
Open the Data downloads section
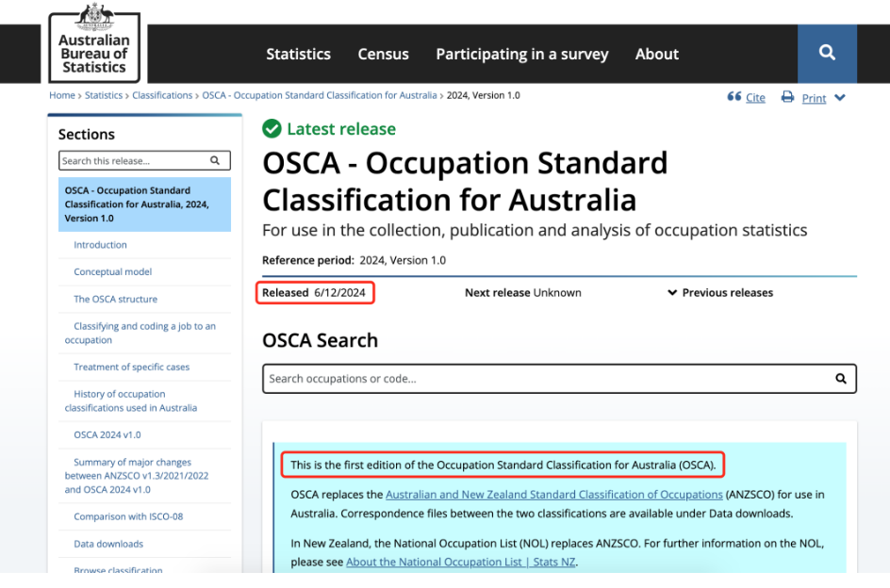[x=108, y=544]
